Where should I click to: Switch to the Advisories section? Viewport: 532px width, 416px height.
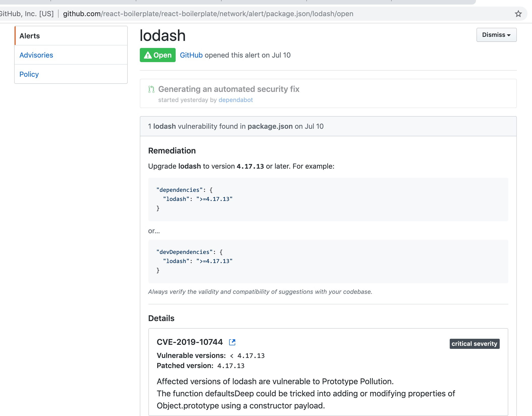(x=36, y=55)
